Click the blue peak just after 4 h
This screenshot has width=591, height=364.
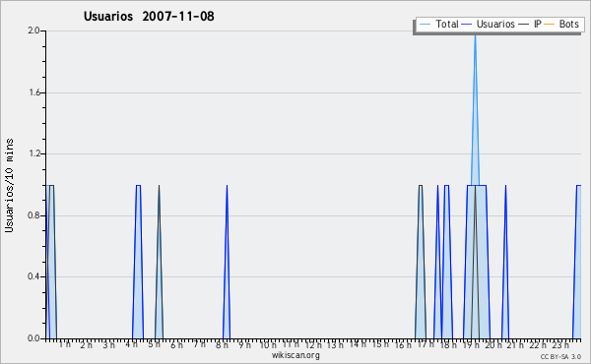click(x=138, y=262)
